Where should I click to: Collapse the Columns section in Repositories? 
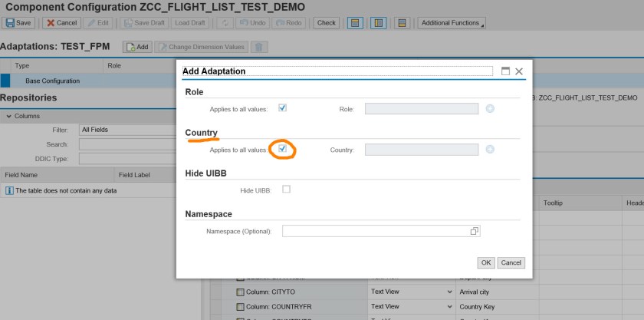pyautogui.click(x=9, y=116)
